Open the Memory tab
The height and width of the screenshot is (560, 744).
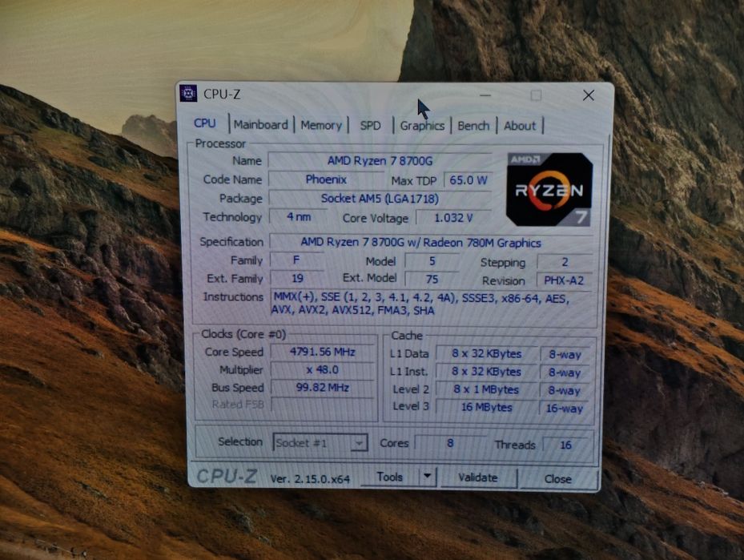321,125
